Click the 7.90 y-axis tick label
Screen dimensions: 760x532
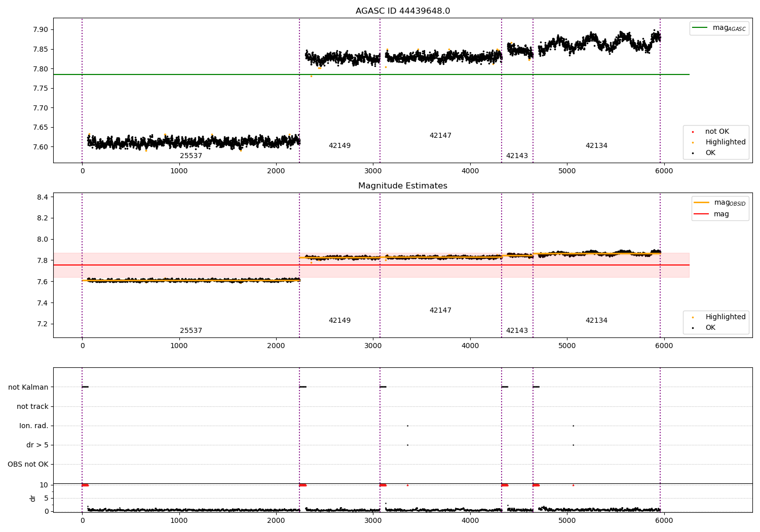41,29
